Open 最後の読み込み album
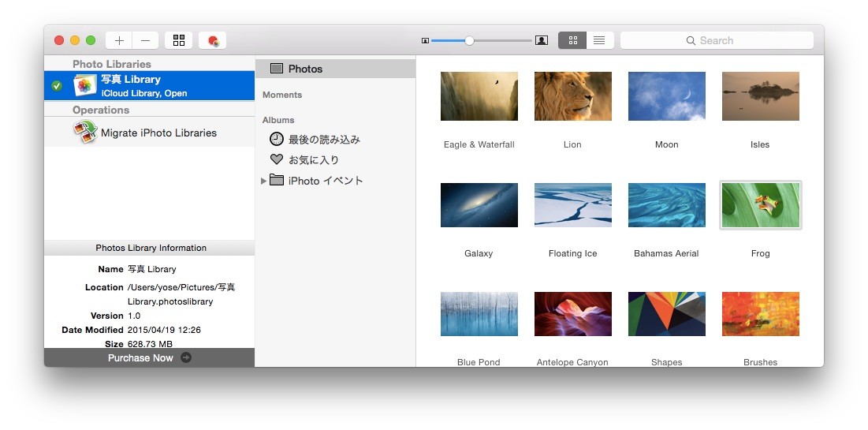The height and width of the screenshot is (430, 868). tap(324, 140)
